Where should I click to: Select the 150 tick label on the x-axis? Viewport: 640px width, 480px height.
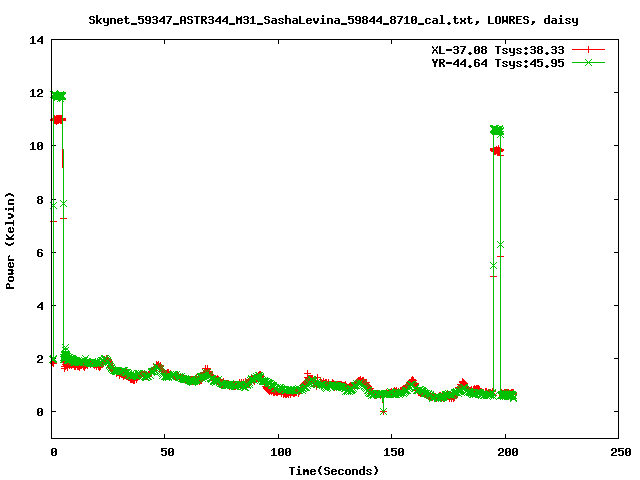(x=392, y=452)
